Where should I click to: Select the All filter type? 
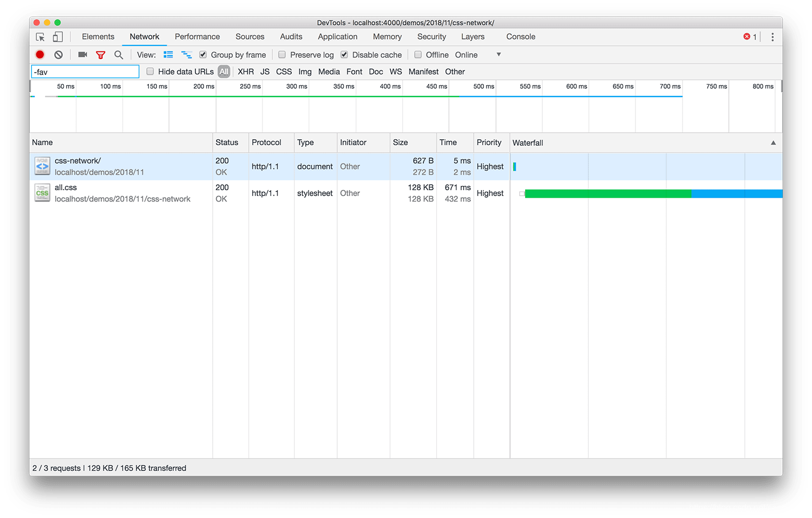click(x=224, y=72)
